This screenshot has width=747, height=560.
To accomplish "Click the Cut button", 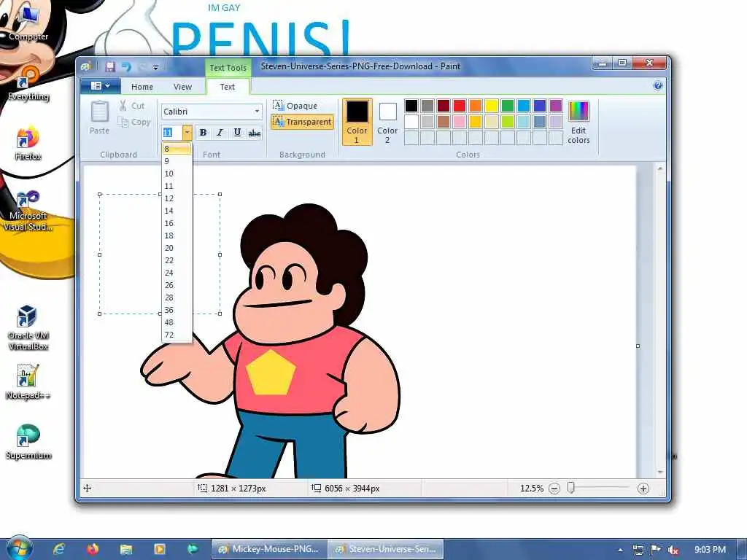I will coord(132,106).
